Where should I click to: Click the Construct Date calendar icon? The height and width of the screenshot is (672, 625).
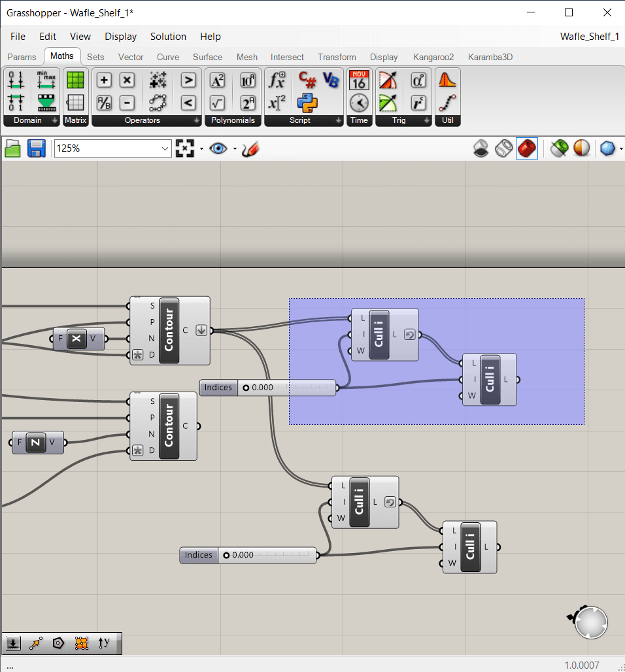coord(359,80)
